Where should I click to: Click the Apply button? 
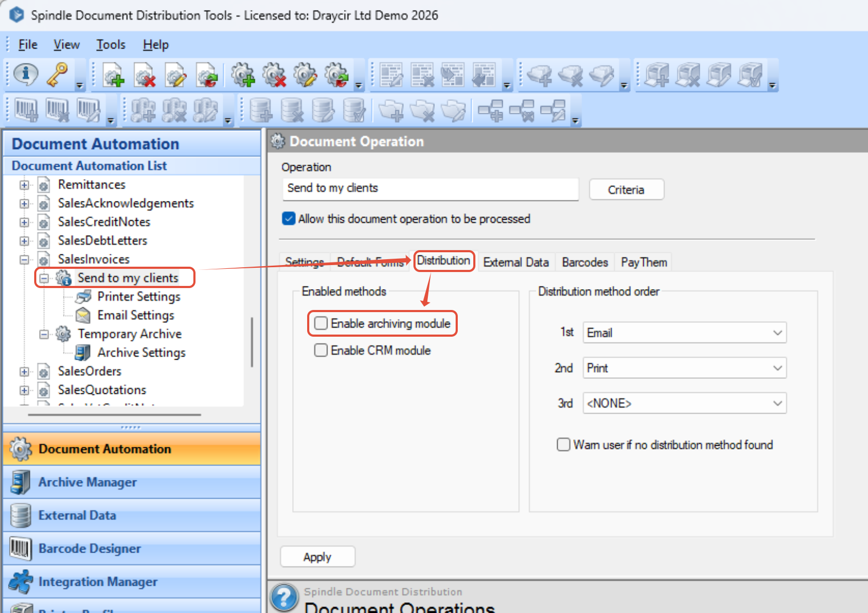tap(317, 556)
